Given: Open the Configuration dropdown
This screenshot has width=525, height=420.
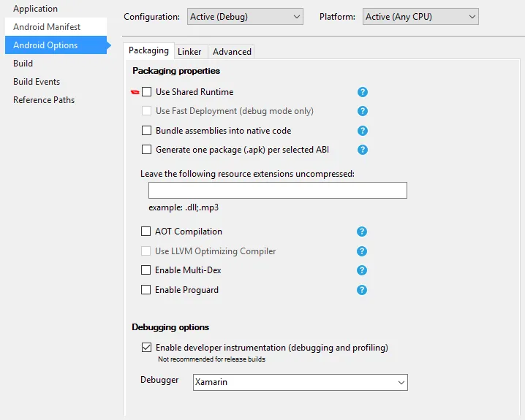Looking at the screenshot, I should coord(244,16).
